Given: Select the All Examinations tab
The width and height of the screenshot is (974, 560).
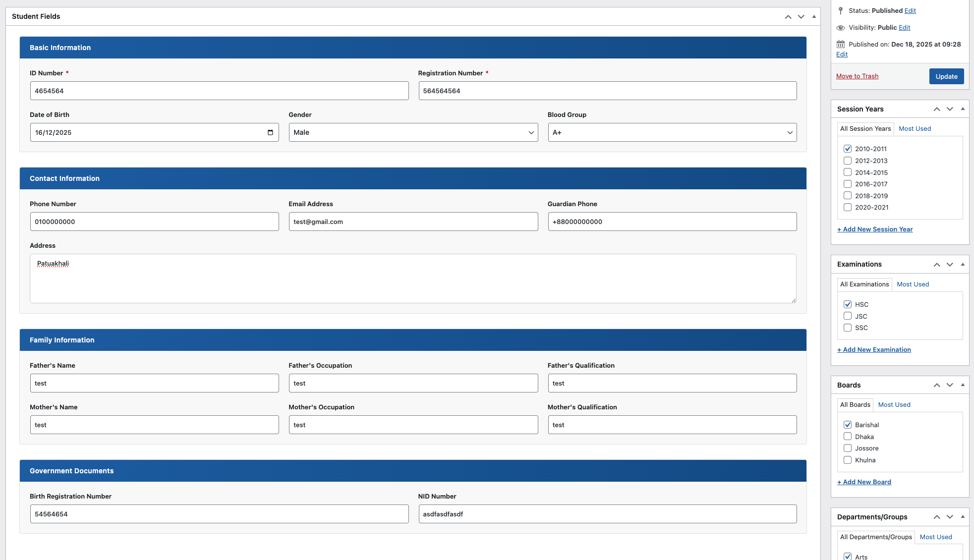Looking at the screenshot, I should (864, 284).
